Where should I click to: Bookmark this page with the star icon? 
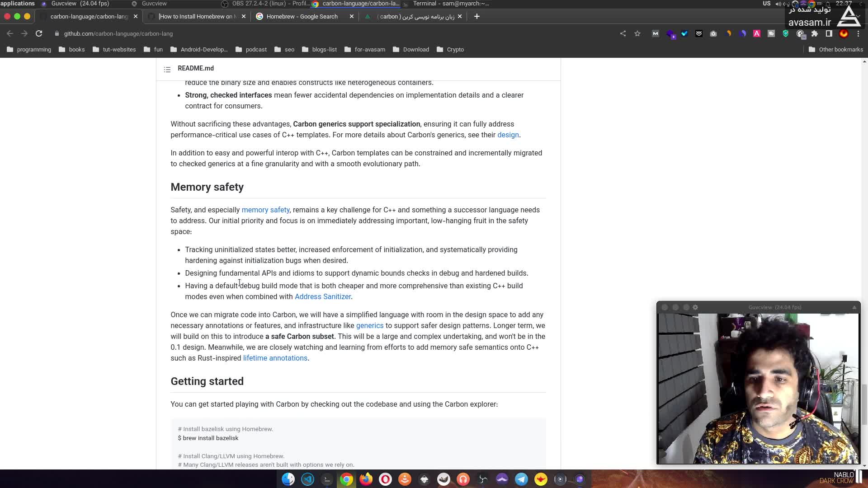click(637, 33)
